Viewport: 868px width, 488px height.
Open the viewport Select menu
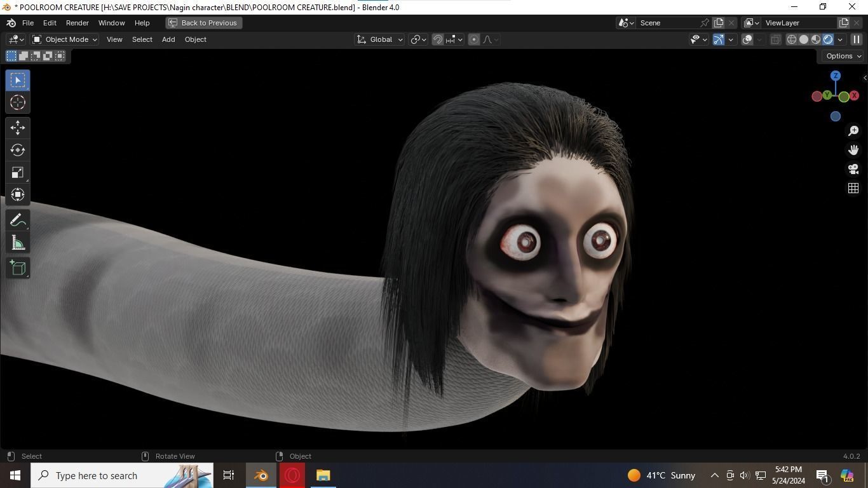coord(142,39)
